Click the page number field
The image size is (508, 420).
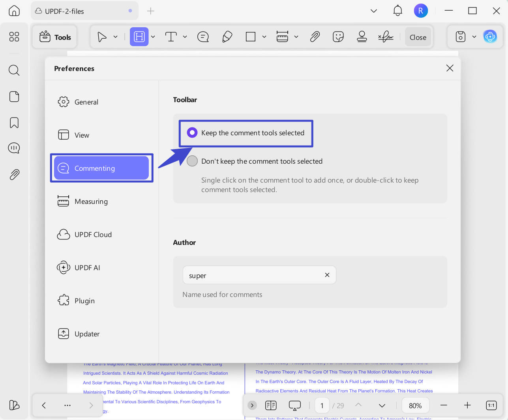click(x=322, y=405)
